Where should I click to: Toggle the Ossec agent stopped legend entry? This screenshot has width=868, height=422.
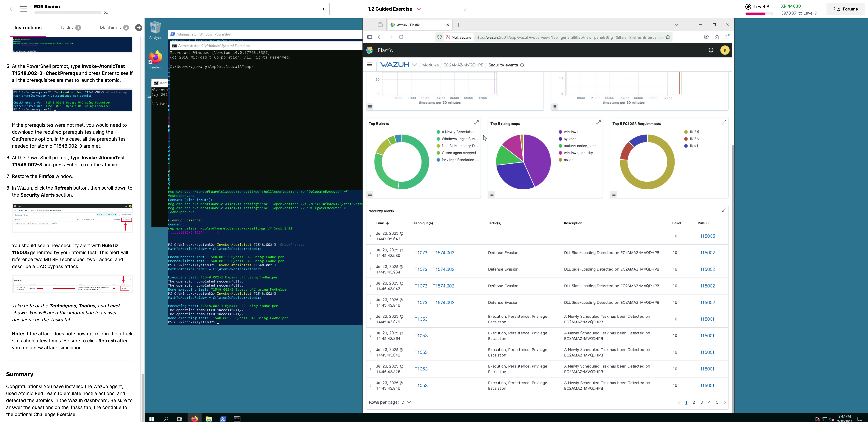(459, 153)
